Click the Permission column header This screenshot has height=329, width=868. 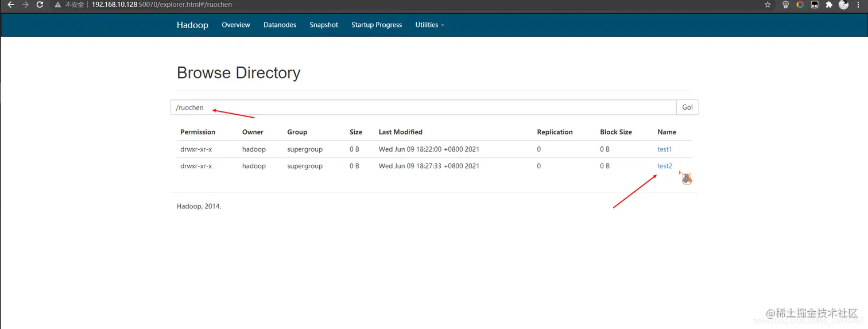[x=197, y=132]
